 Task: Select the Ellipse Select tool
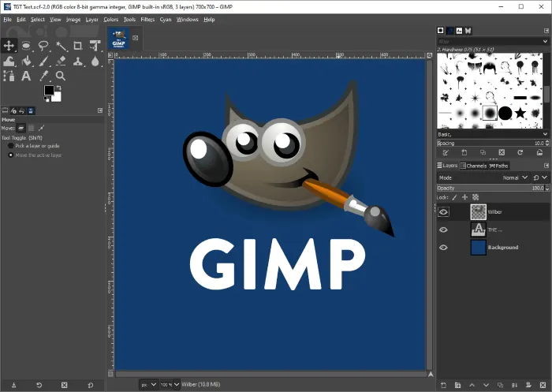click(x=26, y=46)
